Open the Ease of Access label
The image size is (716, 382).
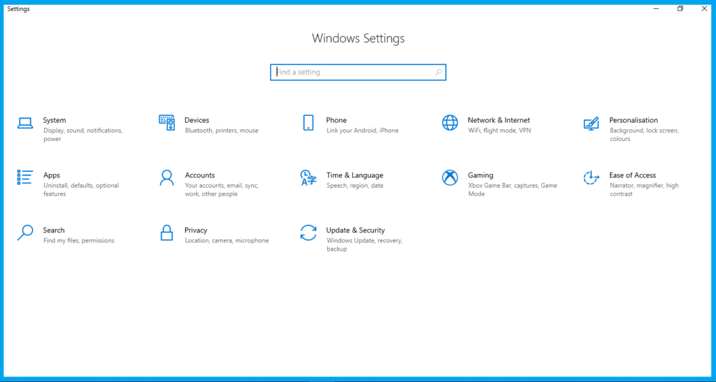click(x=632, y=175)
